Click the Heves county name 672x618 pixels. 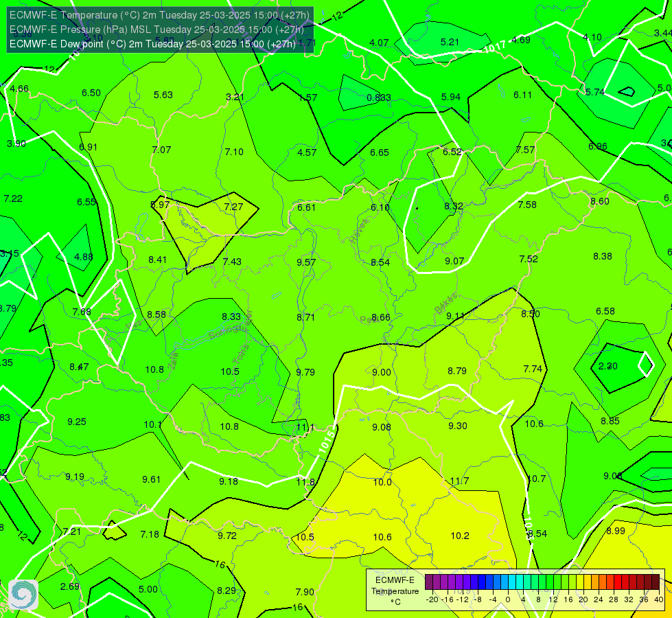359,231
